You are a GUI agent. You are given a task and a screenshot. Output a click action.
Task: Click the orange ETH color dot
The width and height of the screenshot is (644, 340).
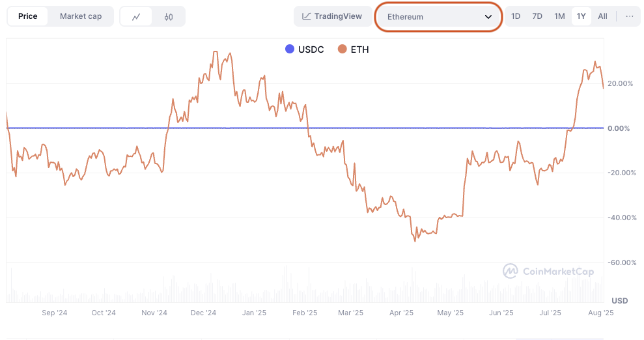coord(343,49)
